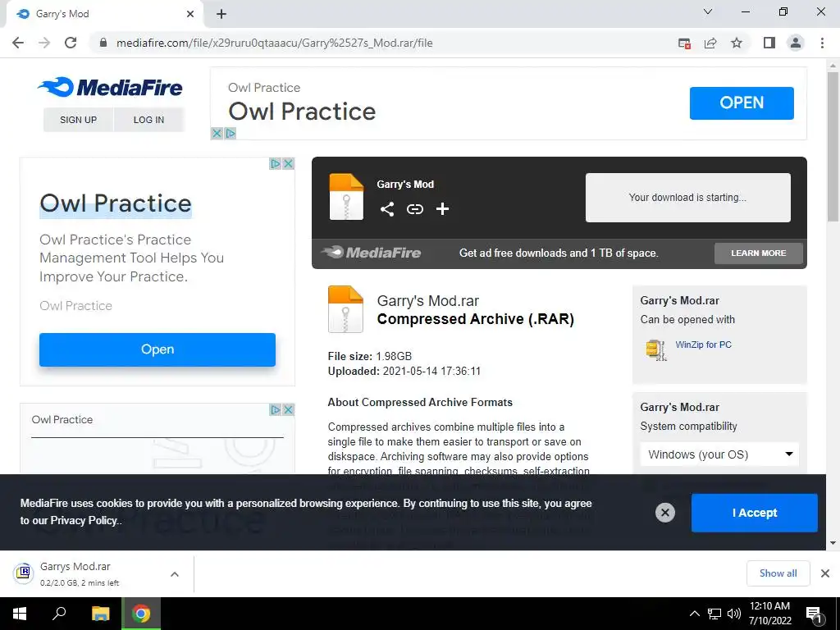Open notification center icon
The width and height of the screenshot is (840, 630).
tap(814, 614)
